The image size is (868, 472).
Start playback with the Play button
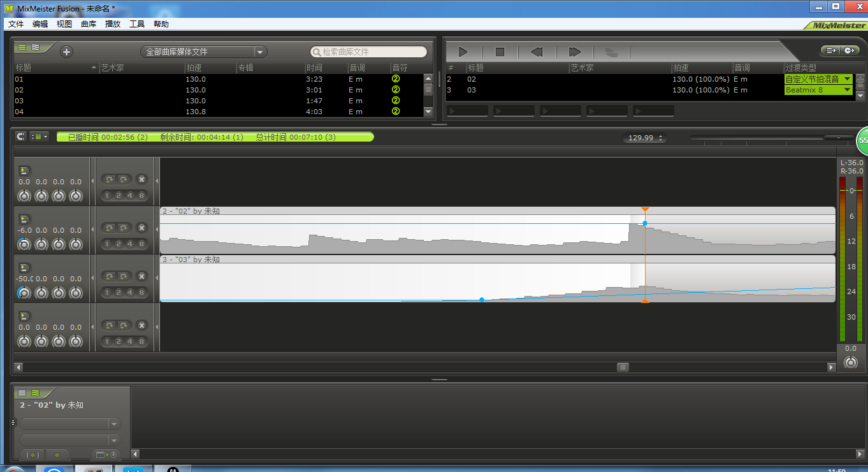463,52
